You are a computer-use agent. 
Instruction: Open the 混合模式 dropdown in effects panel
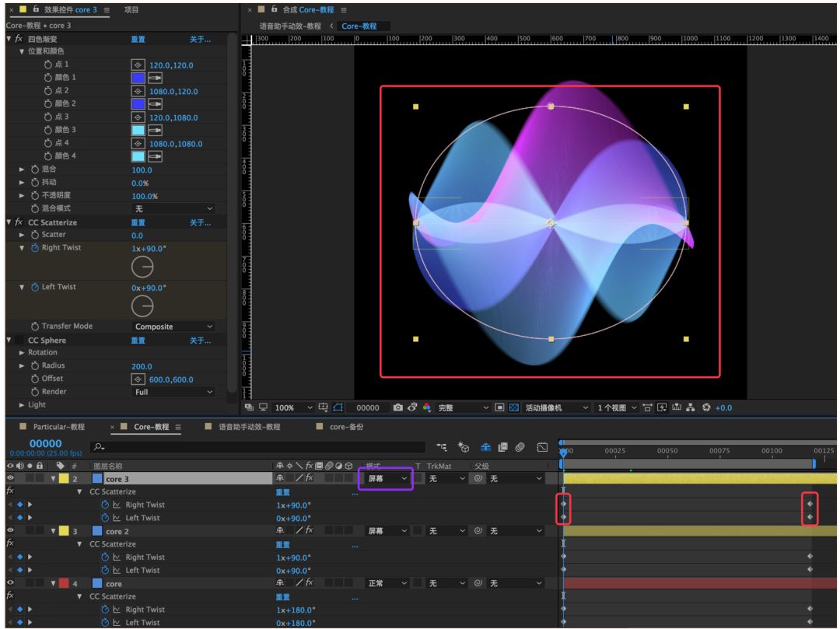(173, 209)
